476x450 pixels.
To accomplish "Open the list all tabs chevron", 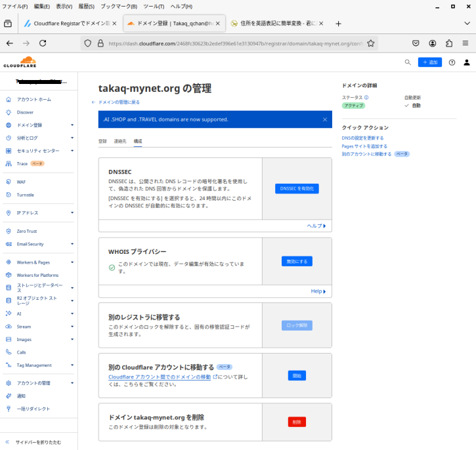I will pyautogui.click(x=467, y=24).
